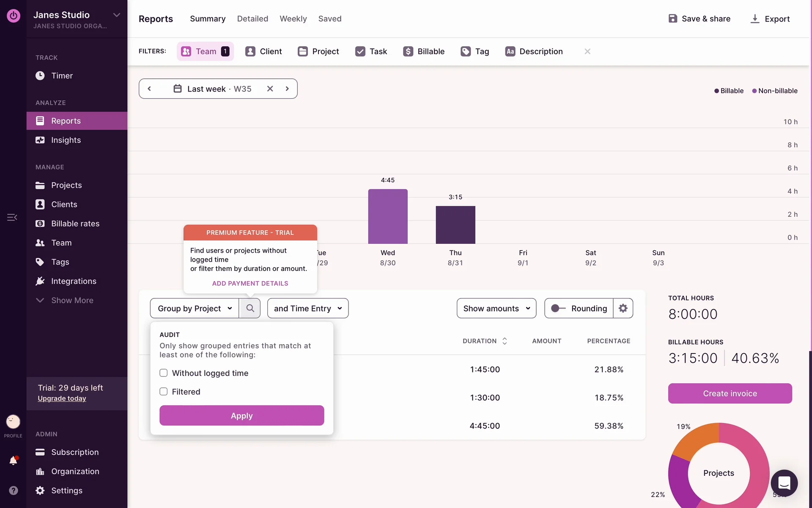This screenshot has width=812, height=508.
Task: Click the Add Payment Details link
Action: (250, 283)
